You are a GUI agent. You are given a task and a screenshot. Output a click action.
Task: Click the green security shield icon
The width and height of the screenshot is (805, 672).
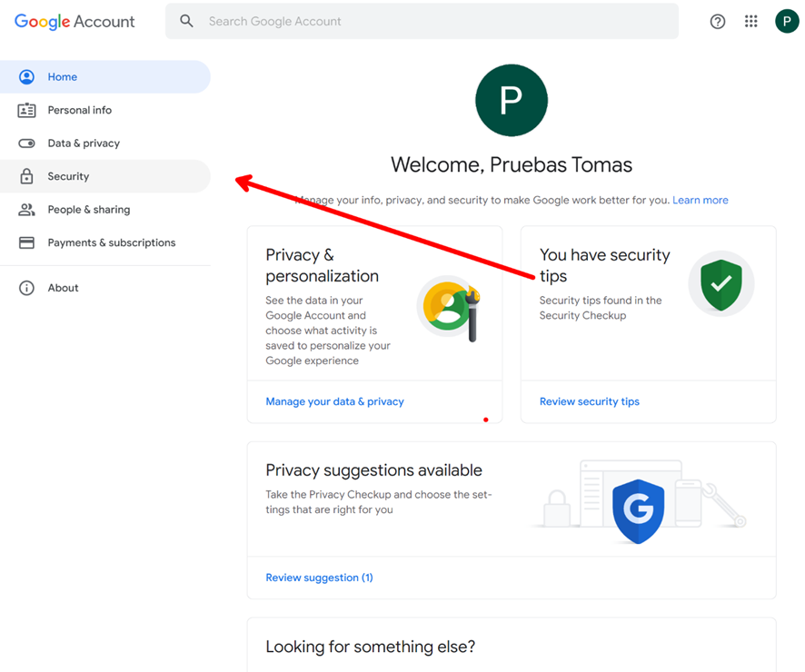(x=721, y=283)
